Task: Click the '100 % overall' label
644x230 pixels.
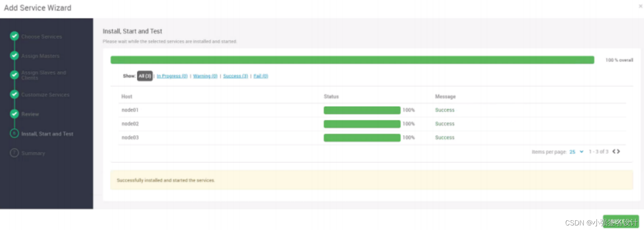Action: [619, 60]
